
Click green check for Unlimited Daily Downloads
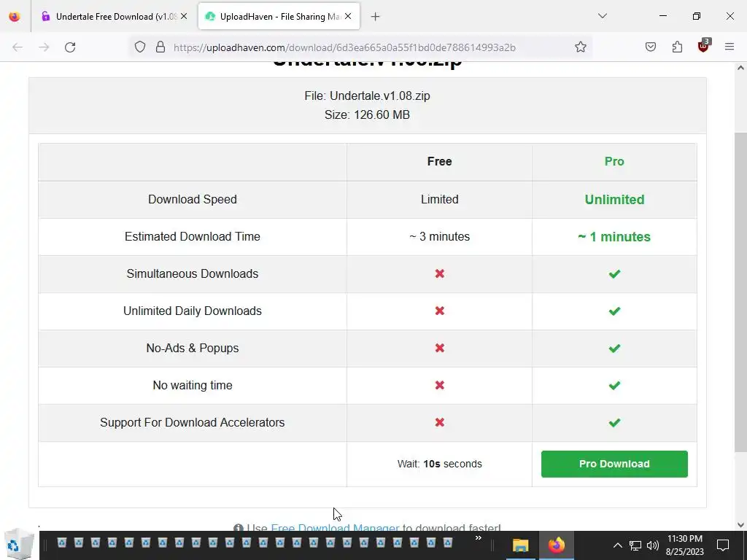[x=614, y=311]
